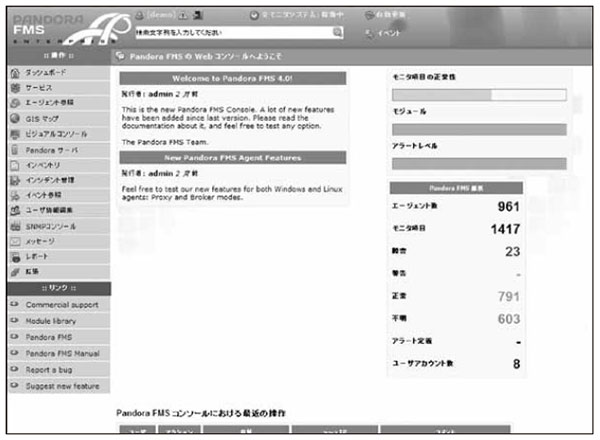
Task: Click the New Pandora FMS Agent Features heading
Action: click(x=233, y=158)
